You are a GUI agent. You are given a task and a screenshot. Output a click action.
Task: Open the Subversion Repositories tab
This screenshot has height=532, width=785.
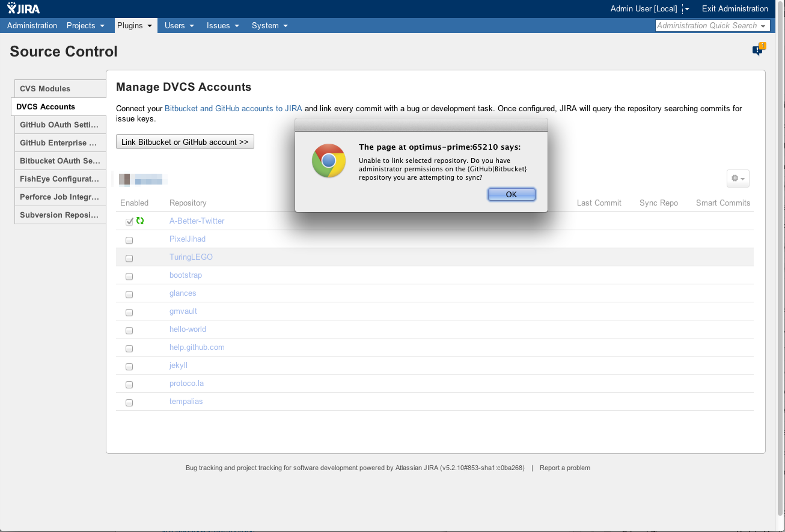pyautogui.click(x=60, y=215)
